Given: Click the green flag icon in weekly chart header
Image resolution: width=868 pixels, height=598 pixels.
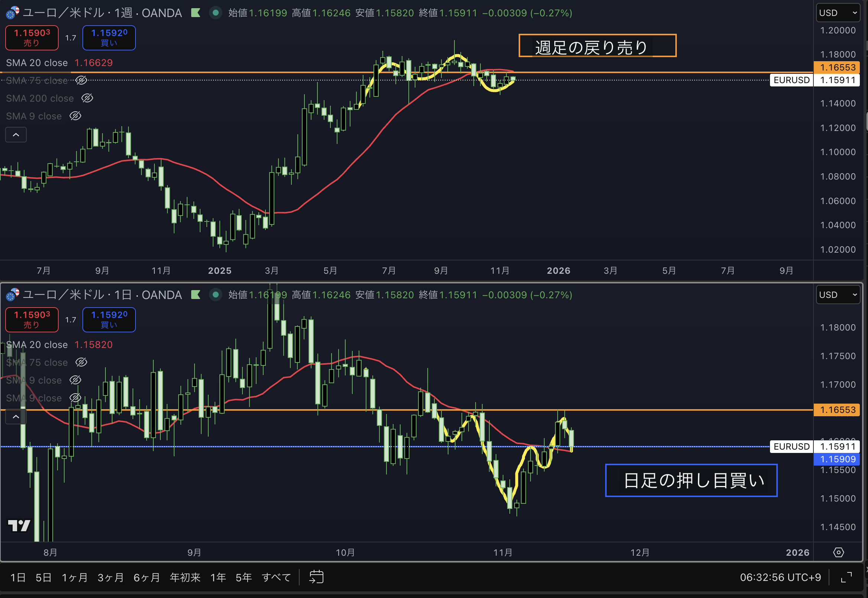Looking at the screenshot, I should 195,13.
